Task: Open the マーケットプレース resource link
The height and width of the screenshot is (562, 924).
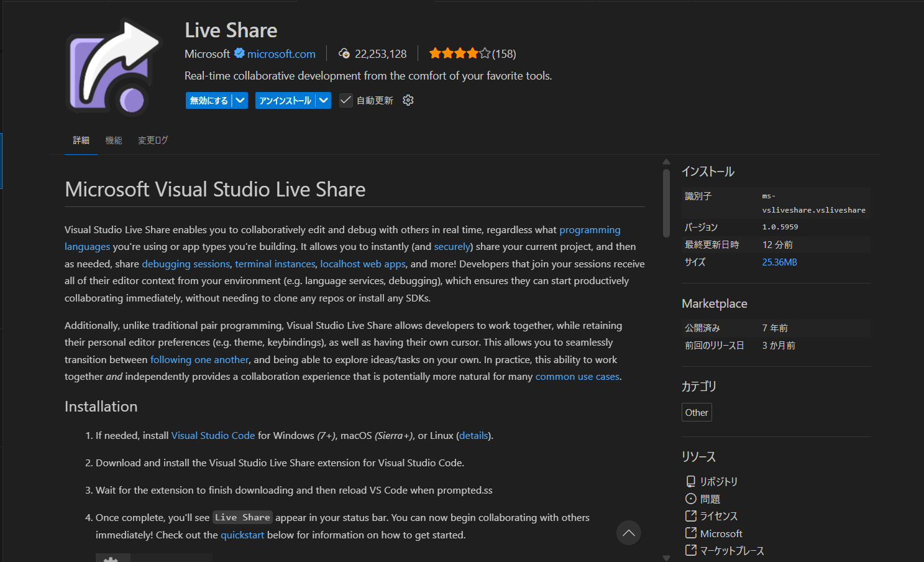Action: coord(732,551)
